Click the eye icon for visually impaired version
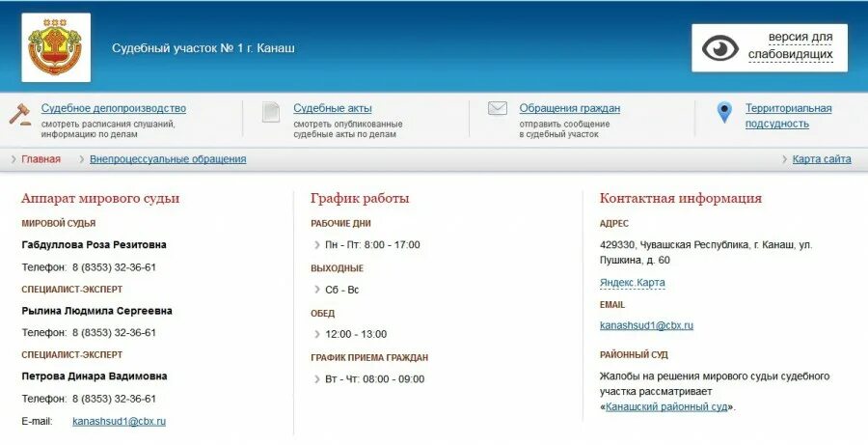The height and width of the screenshot is (445, 868). (x=720, y=48)
